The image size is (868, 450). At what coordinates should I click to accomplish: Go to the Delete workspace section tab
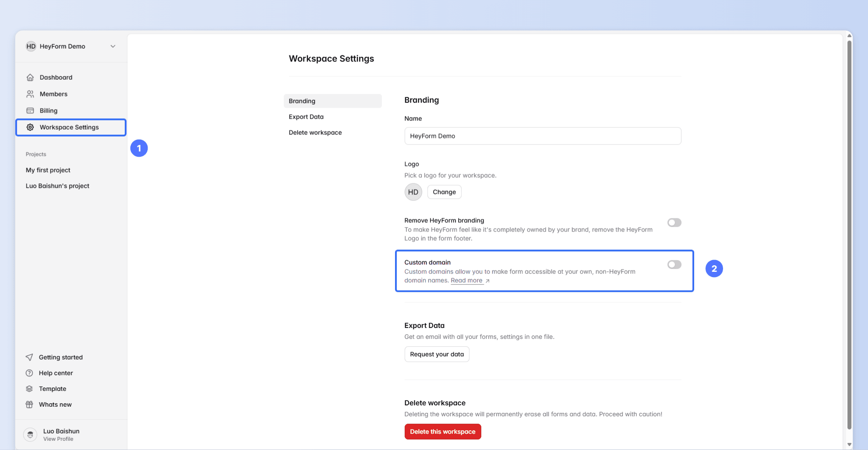click(x=315, y=133)
